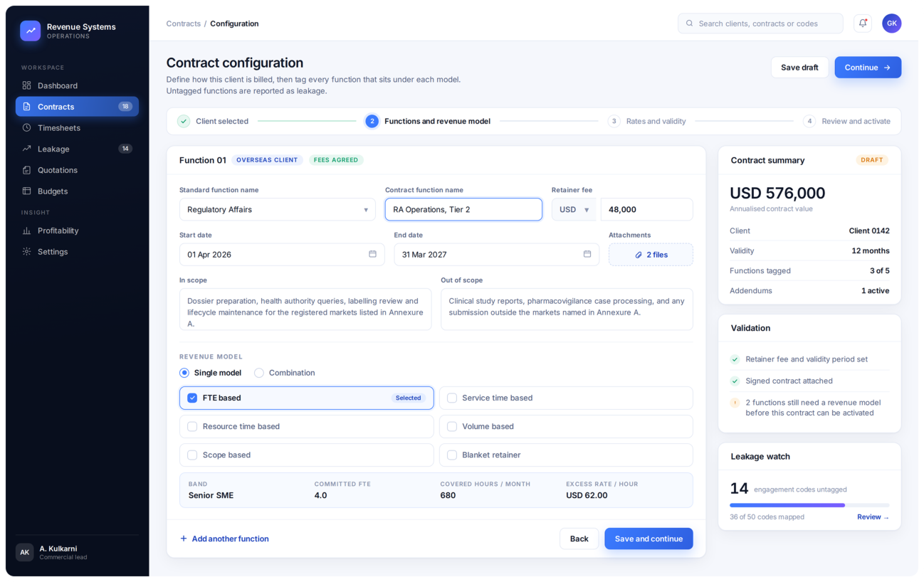Click the Contracts document icon in sidebar

[26, 107]
